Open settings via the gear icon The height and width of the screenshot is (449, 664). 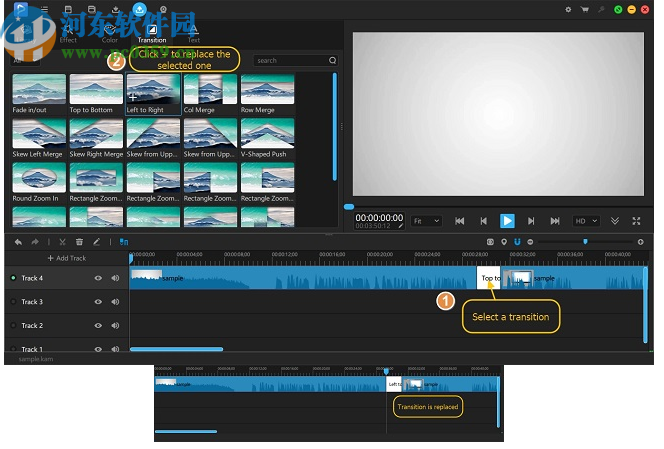coord(568,9)
